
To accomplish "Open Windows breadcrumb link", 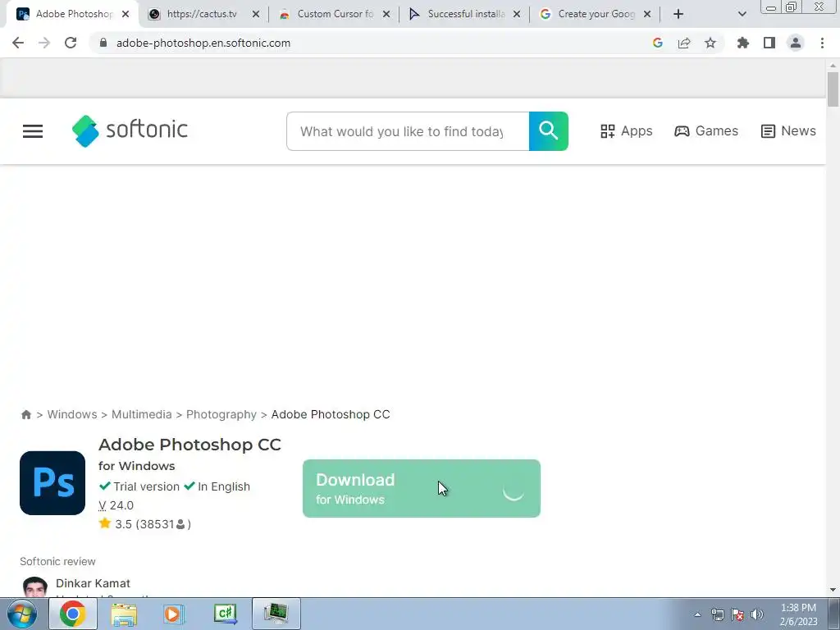I will 72,414.
